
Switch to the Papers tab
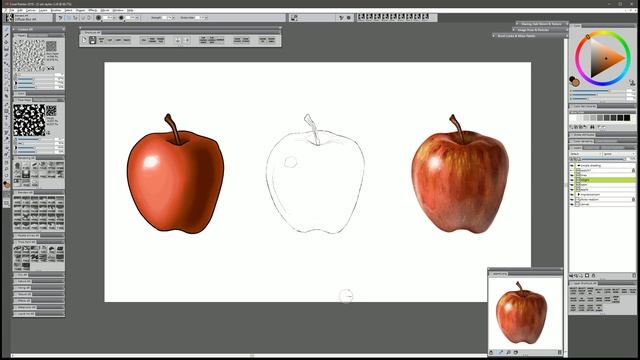point(21,36)
